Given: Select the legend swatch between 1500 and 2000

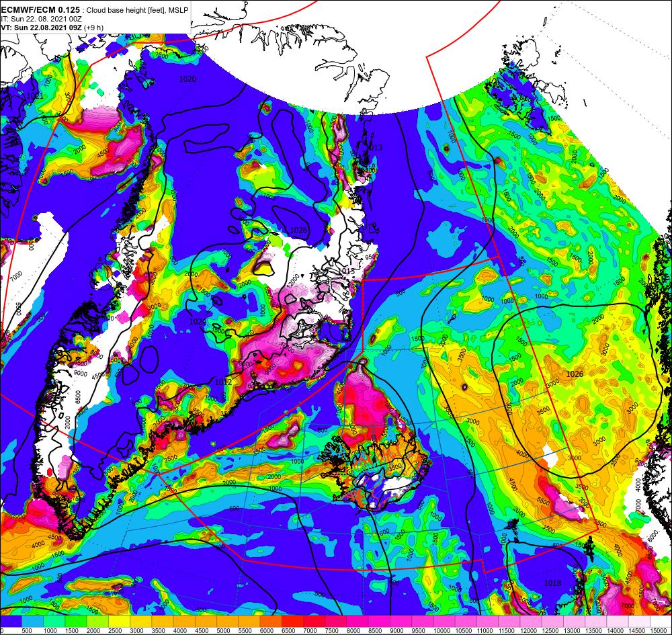Looking at the screenshot, I should pyautogui.click(x=76, y=620).
